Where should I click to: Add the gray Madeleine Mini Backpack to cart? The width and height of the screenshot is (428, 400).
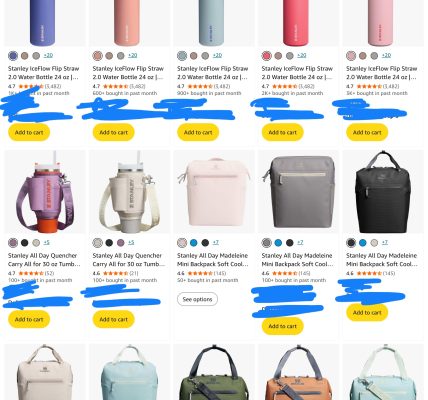click(x=283, y=326)
